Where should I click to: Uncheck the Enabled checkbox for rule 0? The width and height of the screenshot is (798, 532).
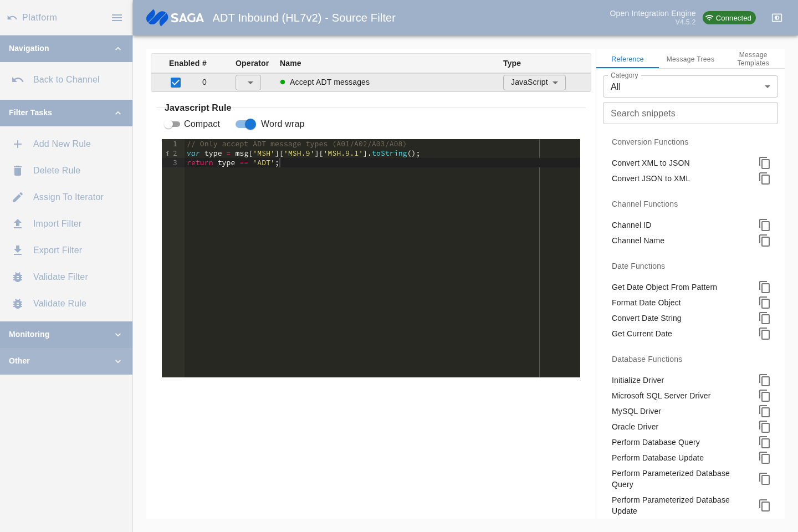176,82
